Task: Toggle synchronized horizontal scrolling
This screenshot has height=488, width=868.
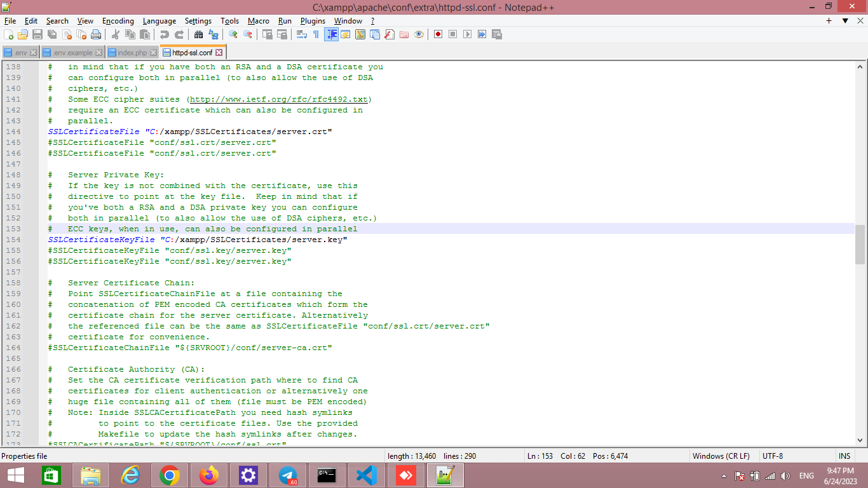Action: [x=282, y=34]
